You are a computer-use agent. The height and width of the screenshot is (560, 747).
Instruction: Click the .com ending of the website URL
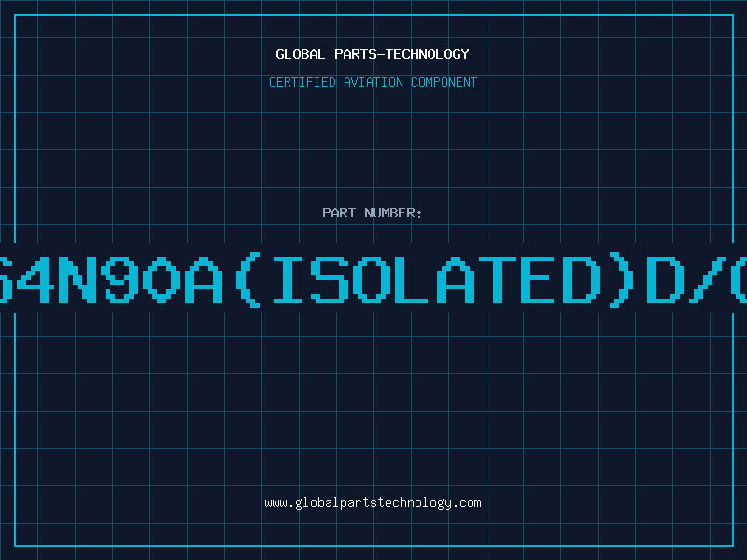pos(466,503)
